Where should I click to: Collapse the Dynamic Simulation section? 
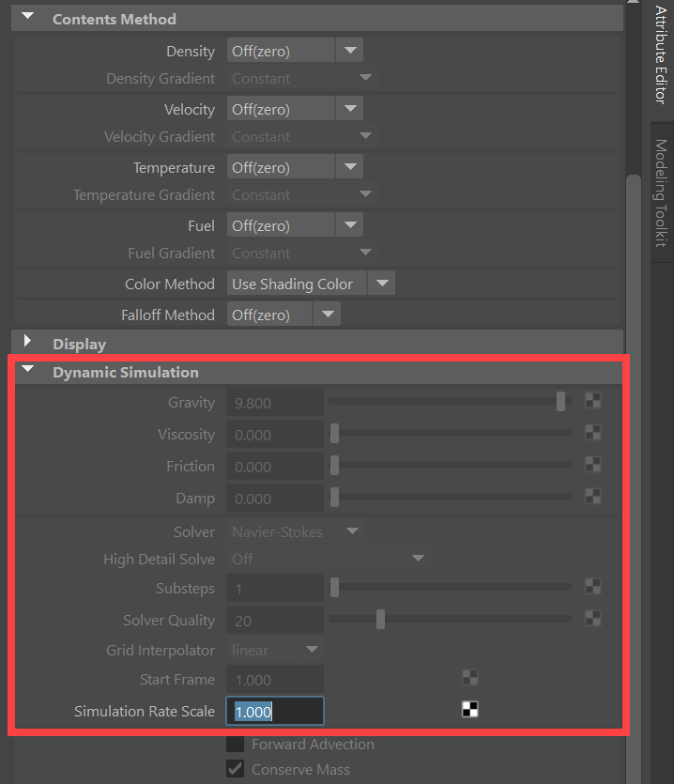[x=28, y=370]
